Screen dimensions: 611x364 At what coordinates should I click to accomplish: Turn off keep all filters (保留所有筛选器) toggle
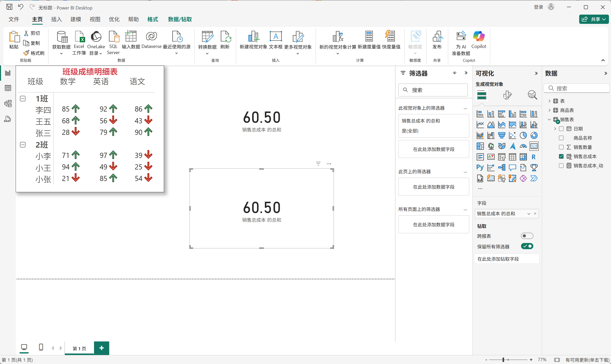pyautogui.click(x=527, y=246)
